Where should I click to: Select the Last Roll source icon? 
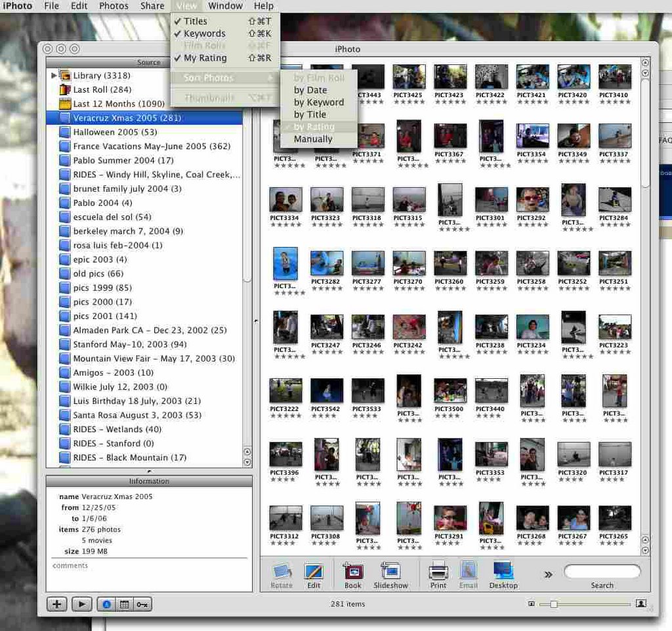pyautogui.click(x=65, y=89)
